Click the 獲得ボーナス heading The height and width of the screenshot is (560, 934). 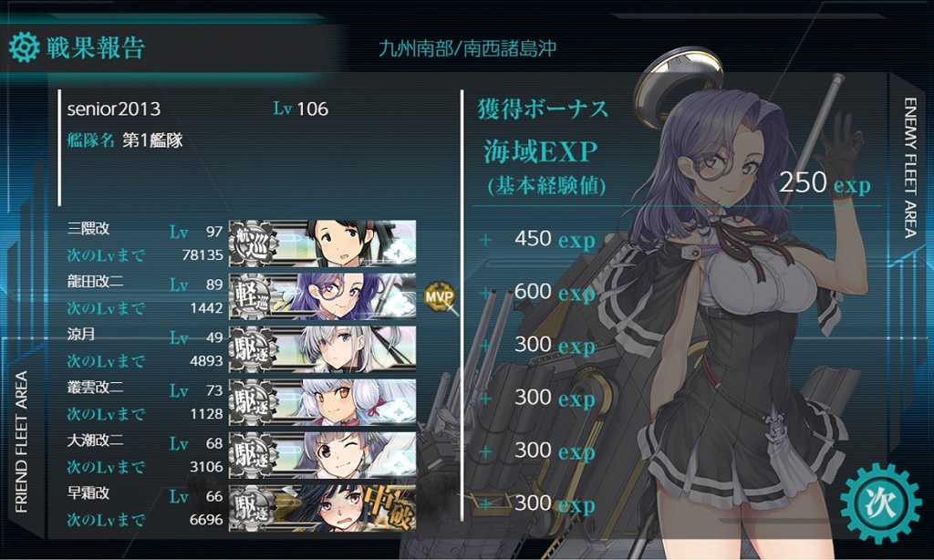pos(544,109)
